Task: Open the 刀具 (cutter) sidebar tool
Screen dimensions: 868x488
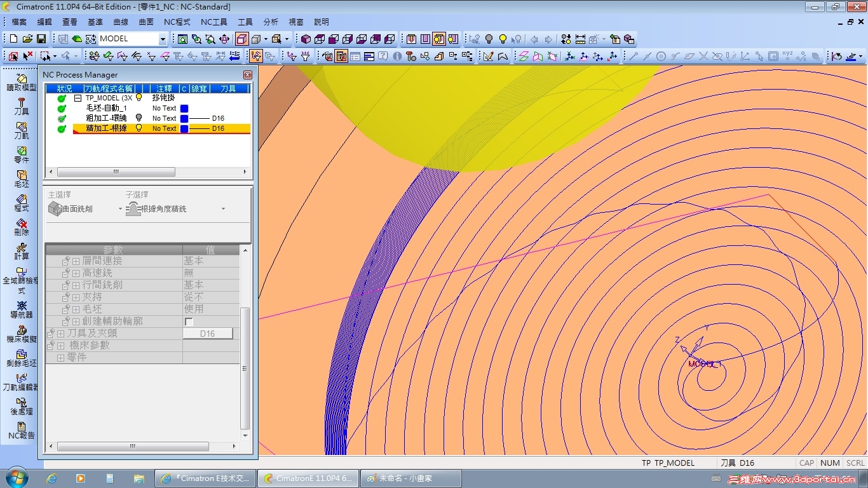Action: coord(22,105)
